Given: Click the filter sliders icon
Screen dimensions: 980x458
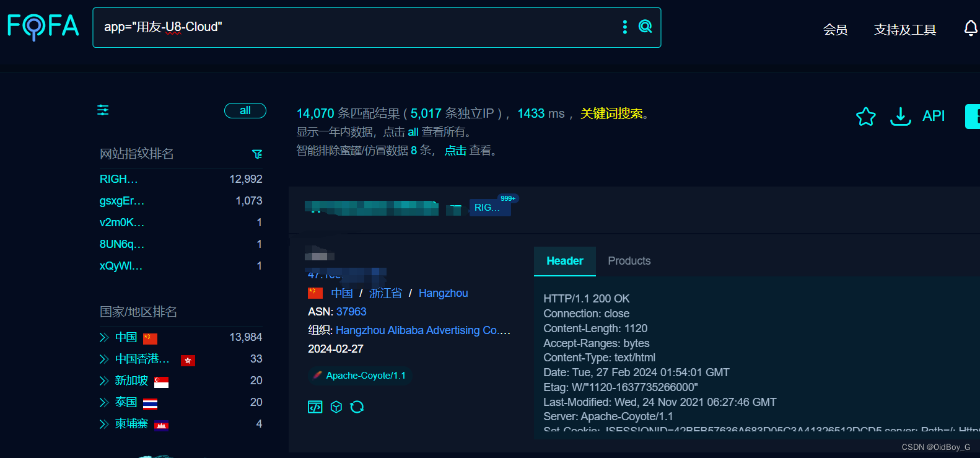Looking at the screenshot, I should pyautogui.click(x=103, y=110).
